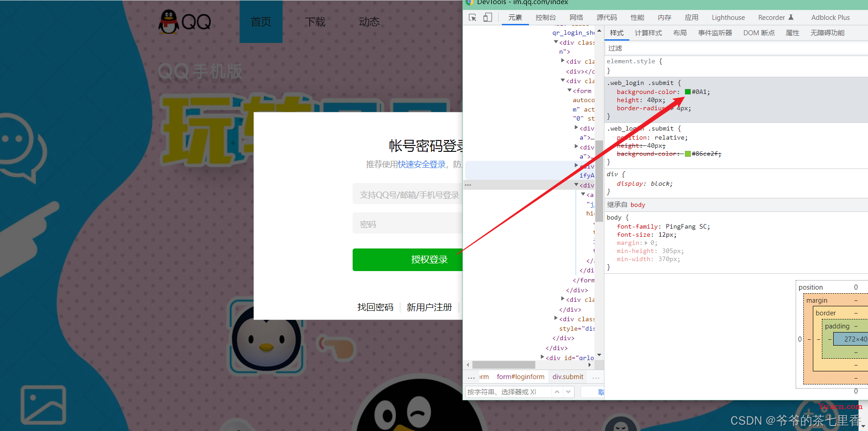The image size is (868, 431).
Task: Toggle the device toolbar icon
Action: [487, 18]
